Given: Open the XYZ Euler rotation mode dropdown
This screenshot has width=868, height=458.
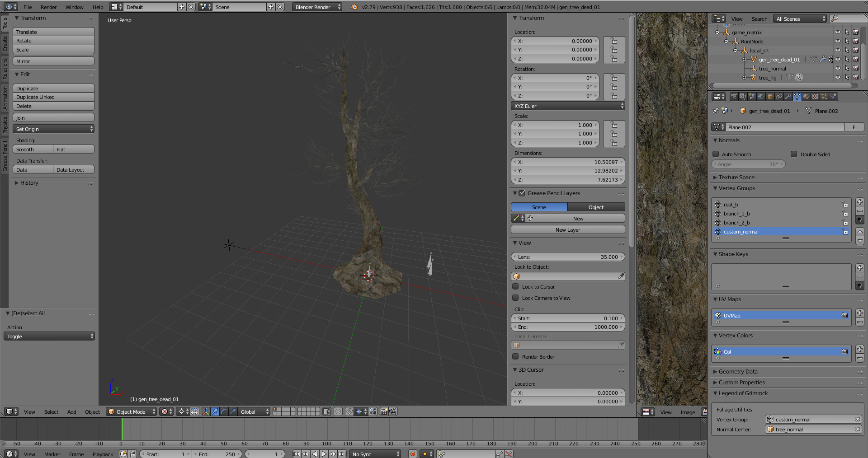Looking at the screenshot, I should pos(568,106).
